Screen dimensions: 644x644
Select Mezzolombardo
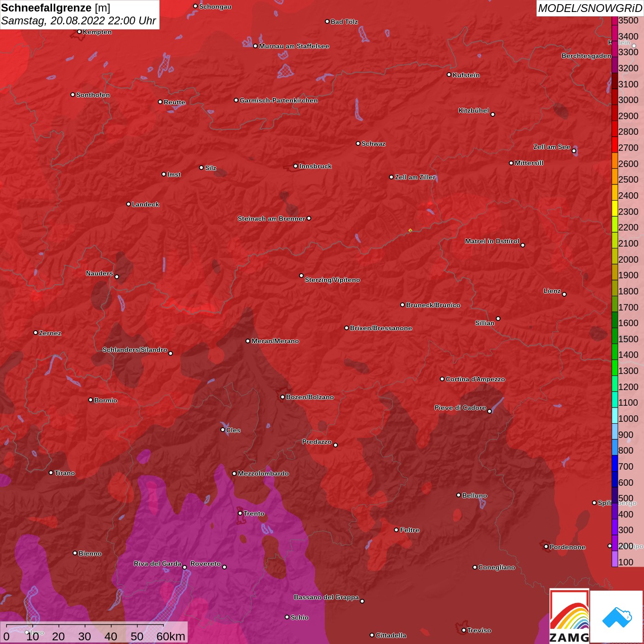pyautogui.click(x=263, y=473)
